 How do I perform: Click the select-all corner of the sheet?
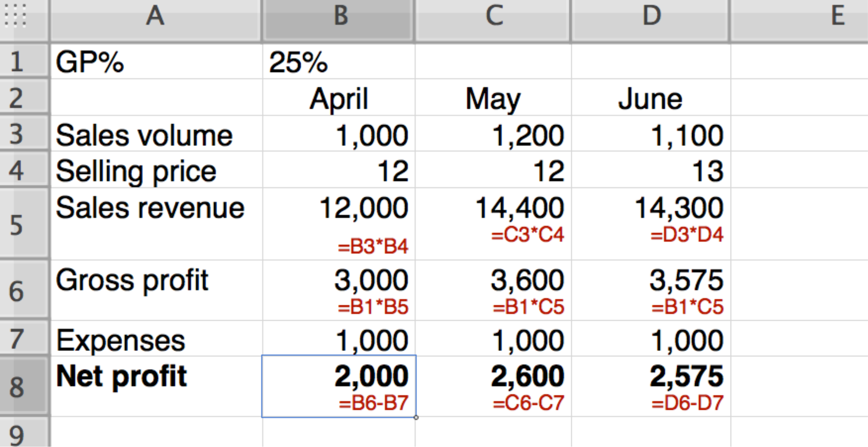[x=24, y=21]
